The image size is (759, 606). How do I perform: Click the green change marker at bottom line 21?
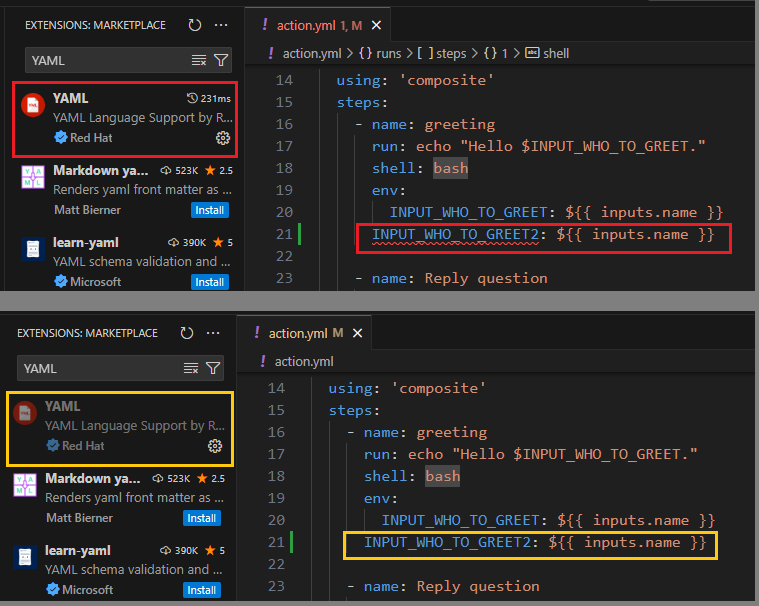pyautogui.click(x=292, y=542)
